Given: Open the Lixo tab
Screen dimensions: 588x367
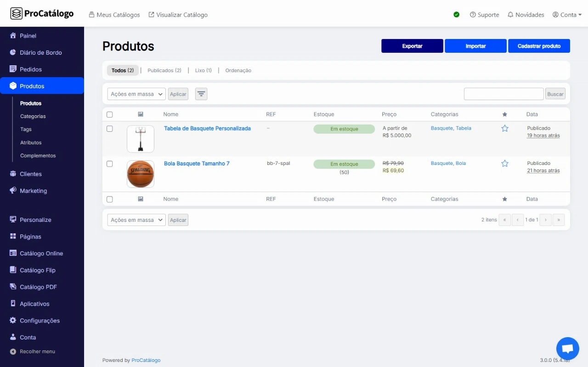Looking at the screenshot, I should tap(203, 71).
